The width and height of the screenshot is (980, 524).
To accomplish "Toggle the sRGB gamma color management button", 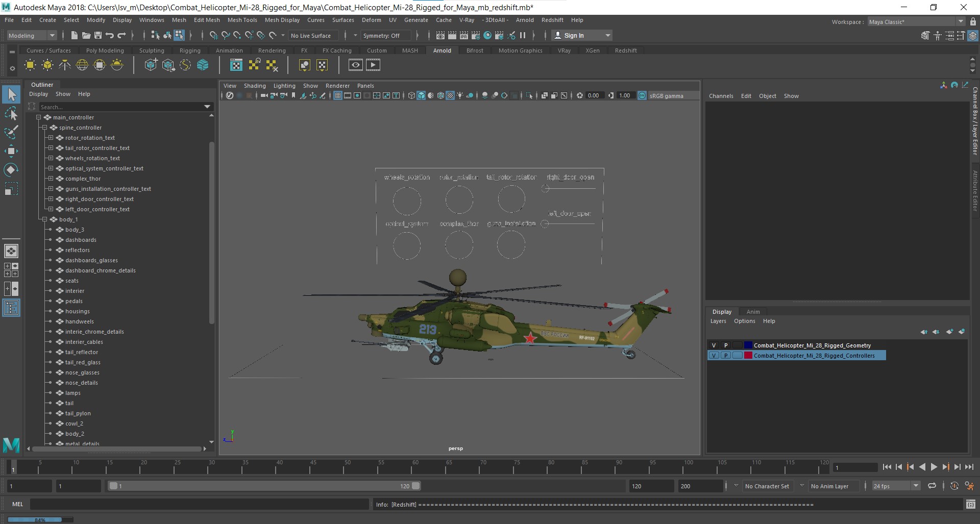I will (642, 95).
